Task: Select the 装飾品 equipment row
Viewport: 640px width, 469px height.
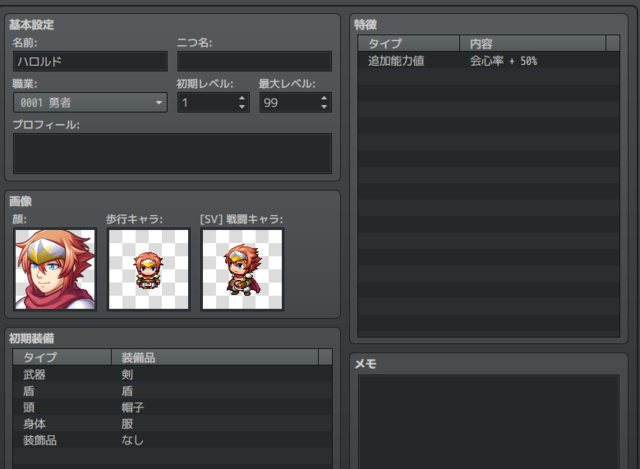Action: pyautogui.click(x=172, y=440)
